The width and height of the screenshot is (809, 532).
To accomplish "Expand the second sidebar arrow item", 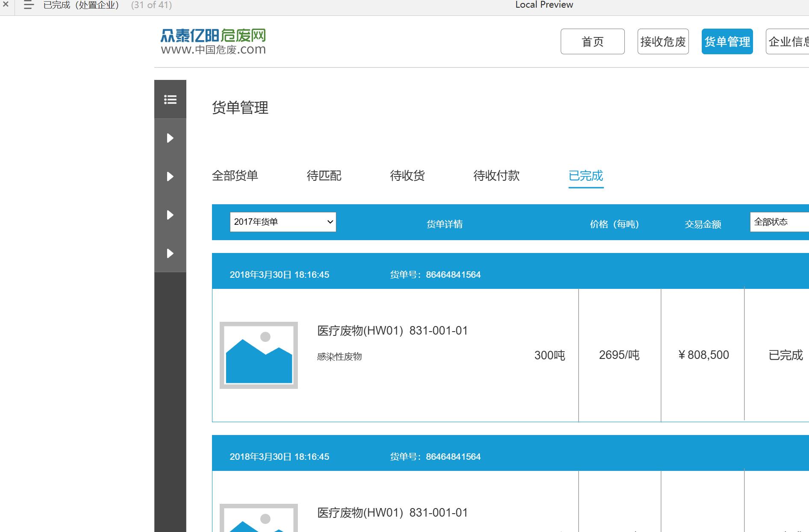I will click(170, 176).
